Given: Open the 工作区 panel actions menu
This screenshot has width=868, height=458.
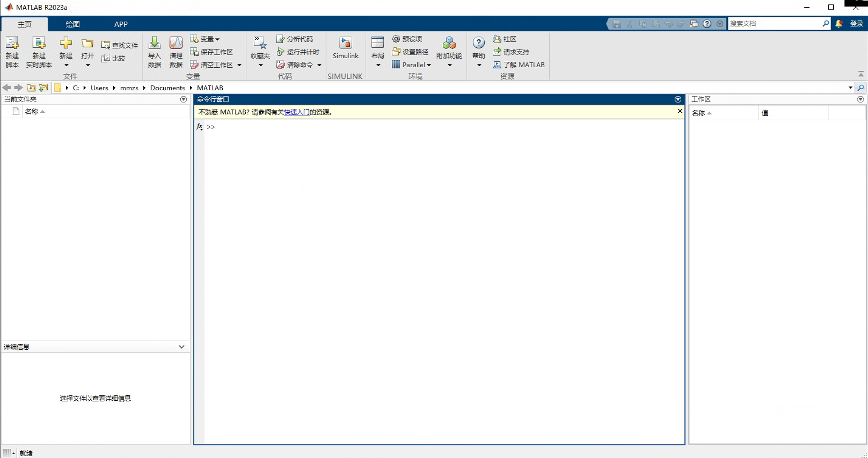Looking at the screenshot, I should pos(860,99).
